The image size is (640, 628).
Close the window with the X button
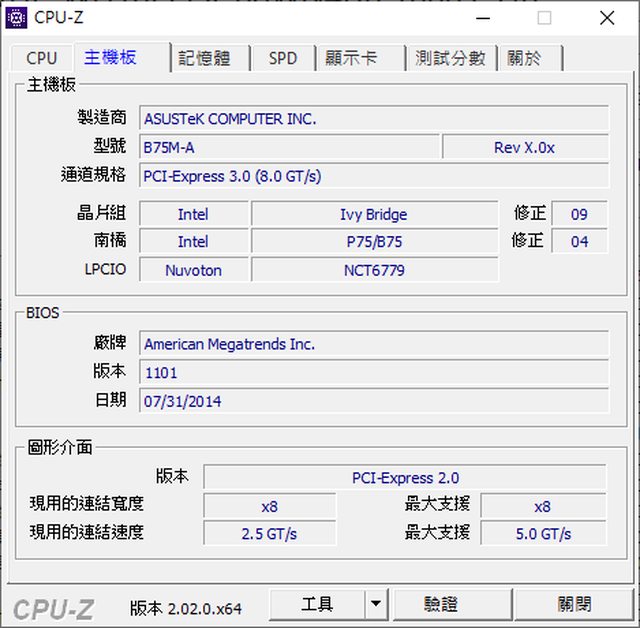(x=607, y=17)
